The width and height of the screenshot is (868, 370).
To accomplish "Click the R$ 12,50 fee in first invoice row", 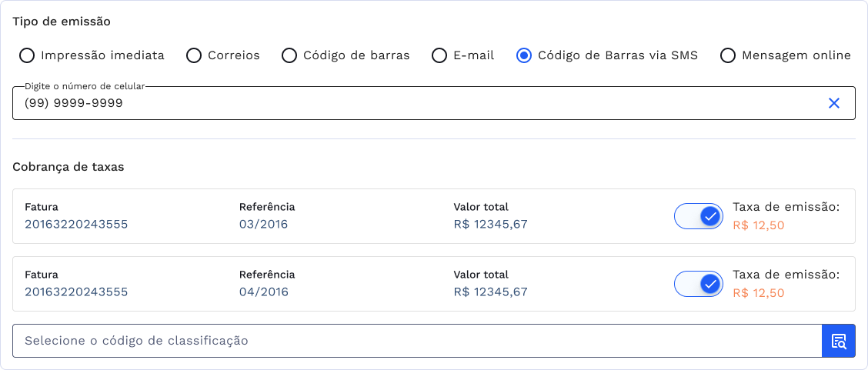I will (758, 225).
